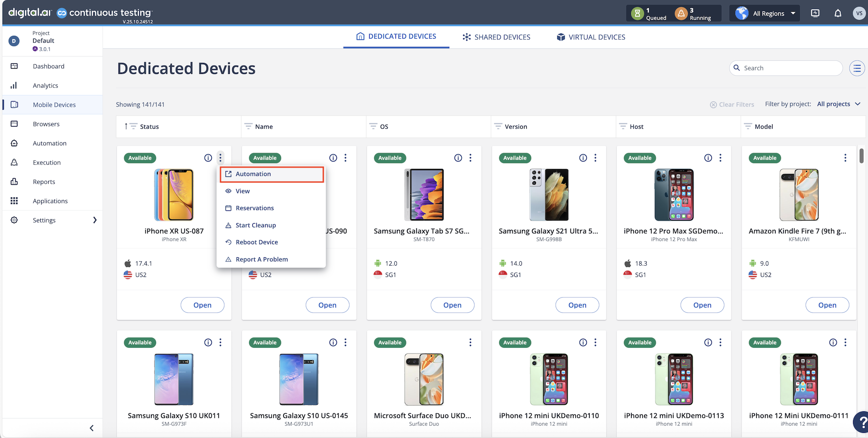Open Browsers from the sidebar
Screen dimensions: 868x438
[46, 124]
